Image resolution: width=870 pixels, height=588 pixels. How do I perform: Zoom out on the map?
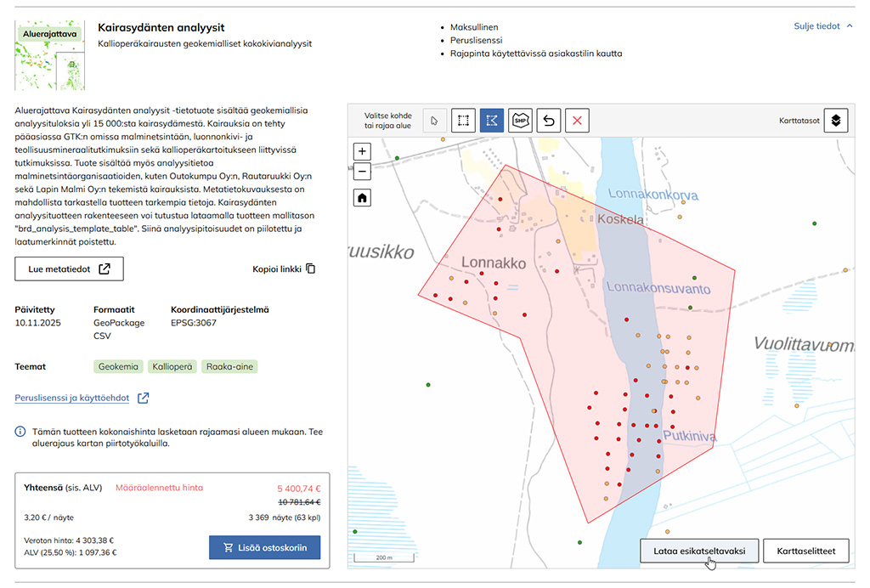click(x=363, y=171)
